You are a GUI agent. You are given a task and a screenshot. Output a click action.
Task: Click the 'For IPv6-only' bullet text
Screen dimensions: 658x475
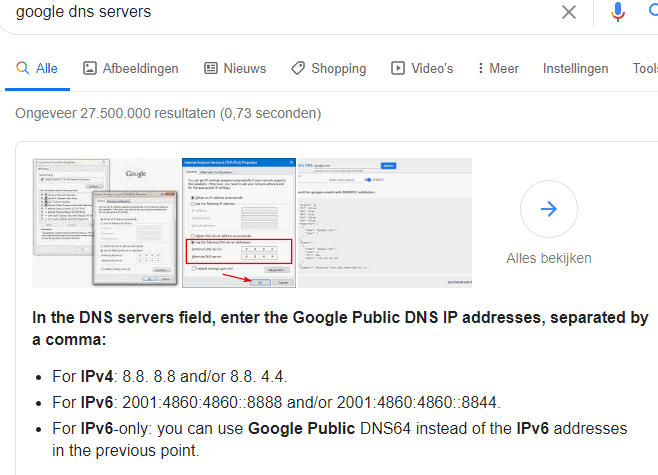tap(339, 439)
